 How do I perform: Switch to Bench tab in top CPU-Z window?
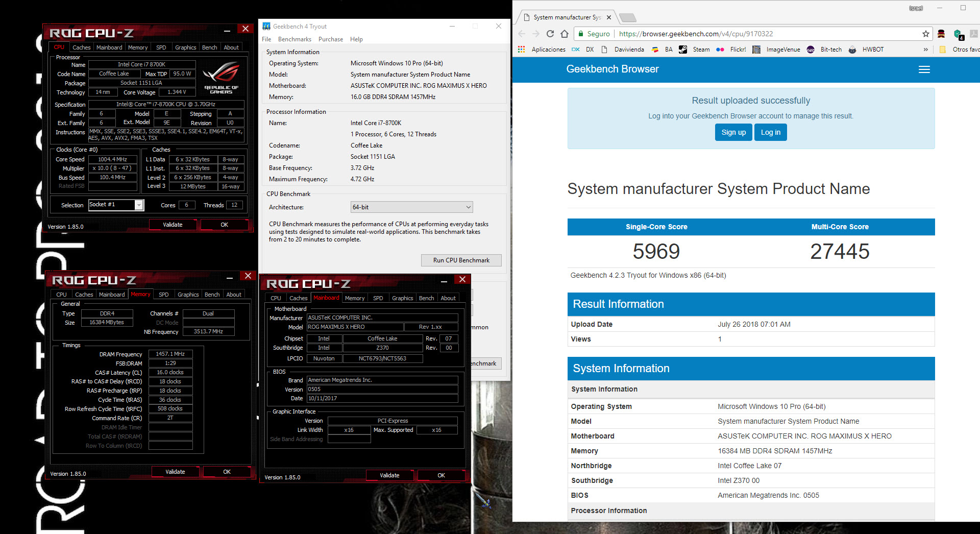pyautogui.click(x=210, y=47)
